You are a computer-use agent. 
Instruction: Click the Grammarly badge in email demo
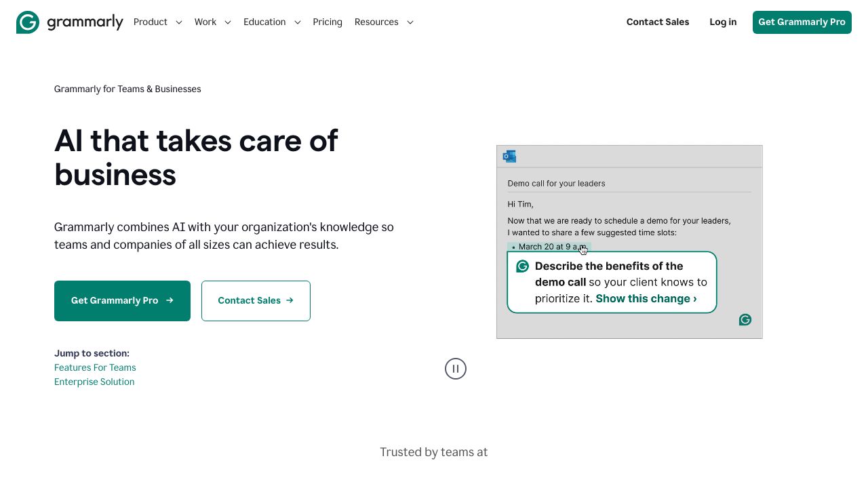point(745,320)
